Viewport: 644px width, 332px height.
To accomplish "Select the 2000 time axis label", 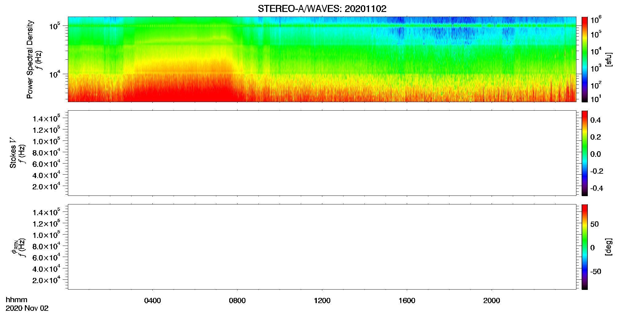I will (x=492, y=301).
